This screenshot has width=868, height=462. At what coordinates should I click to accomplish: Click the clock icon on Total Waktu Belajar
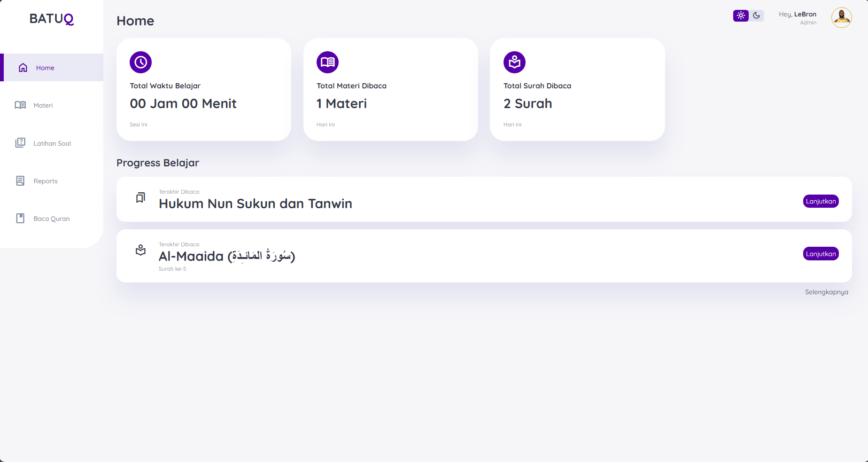pos(140,62)
